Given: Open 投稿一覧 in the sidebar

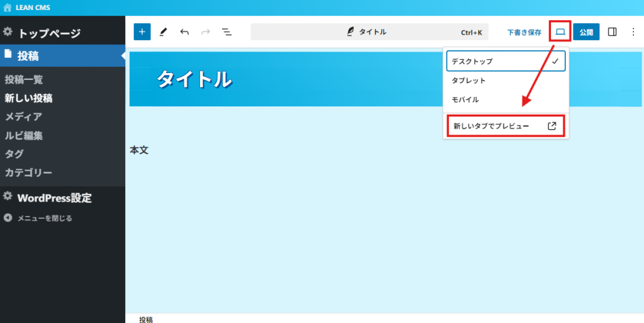Looking at the screenshot, I should [x=24, y=79].
